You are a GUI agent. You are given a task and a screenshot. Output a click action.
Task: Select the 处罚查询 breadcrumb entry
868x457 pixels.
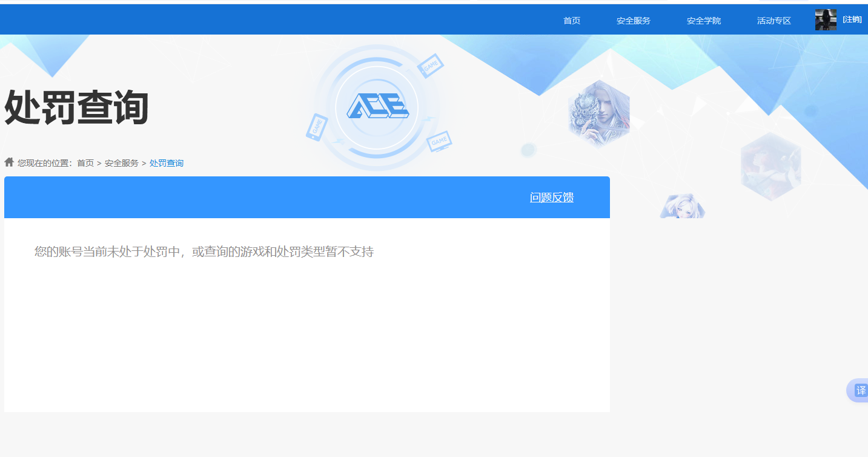tap(166, 163)
